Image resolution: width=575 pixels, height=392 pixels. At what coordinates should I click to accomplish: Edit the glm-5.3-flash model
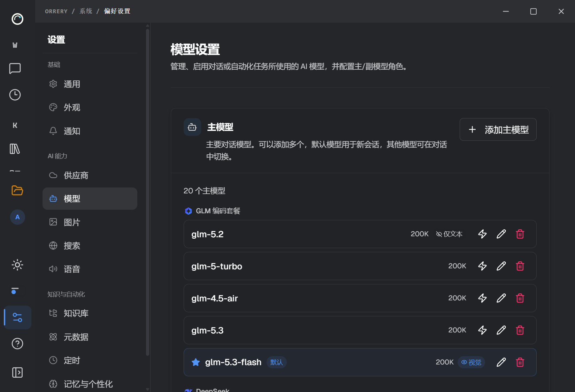click(x=501, y=362)
